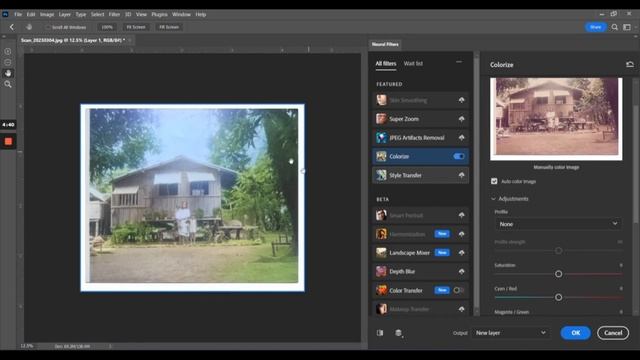Download the Depth Blur cloud icon
This screenshot has height=360, width=640.
coord(461,271)
